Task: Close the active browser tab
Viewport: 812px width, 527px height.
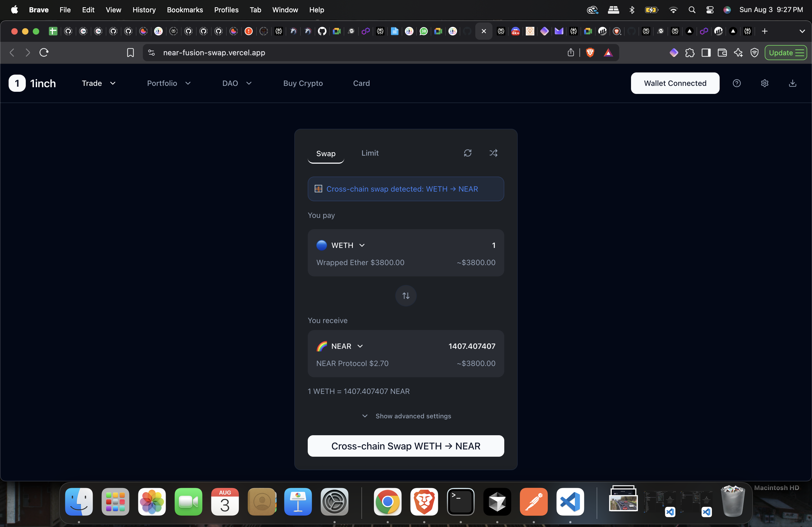Action: pyautogui.click(x=483, y=31)
